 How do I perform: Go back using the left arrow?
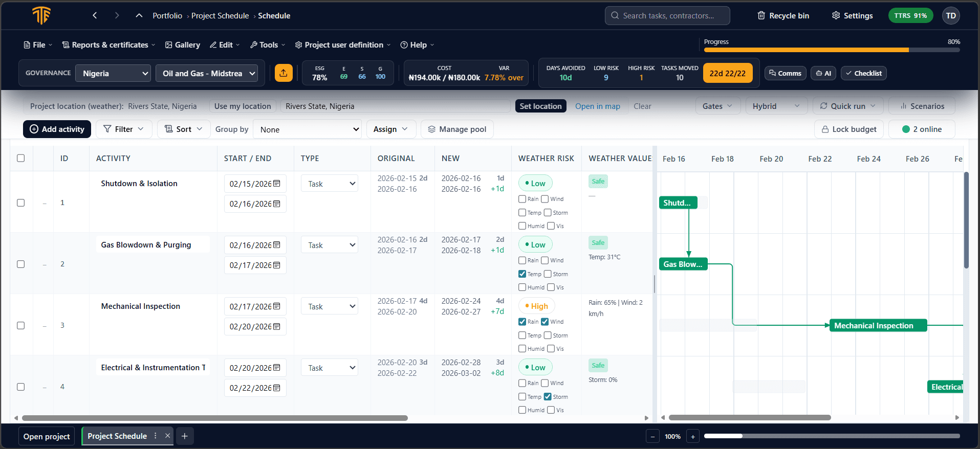(95, 16)
